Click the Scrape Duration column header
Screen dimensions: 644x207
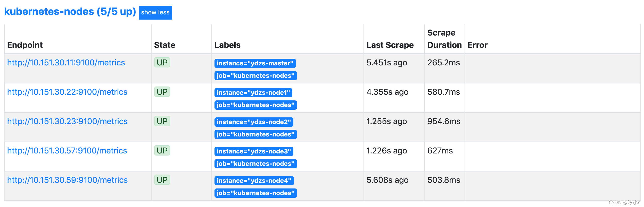[x=444, y=39]
